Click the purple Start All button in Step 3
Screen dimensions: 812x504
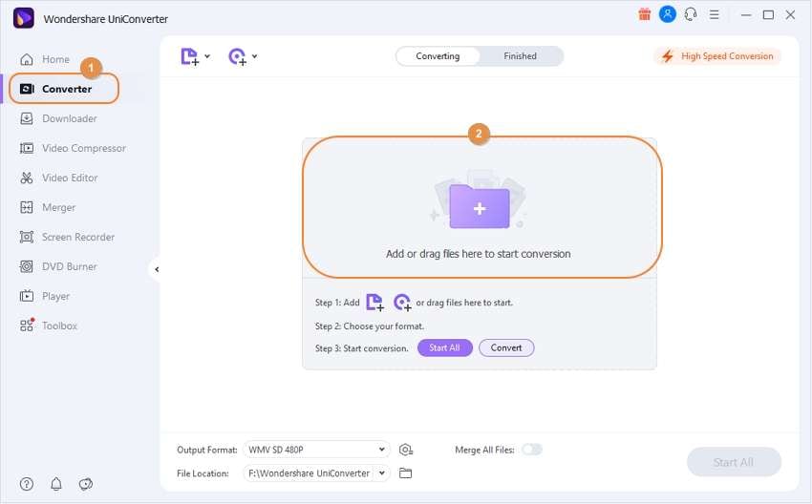click(x=445, y=347)
